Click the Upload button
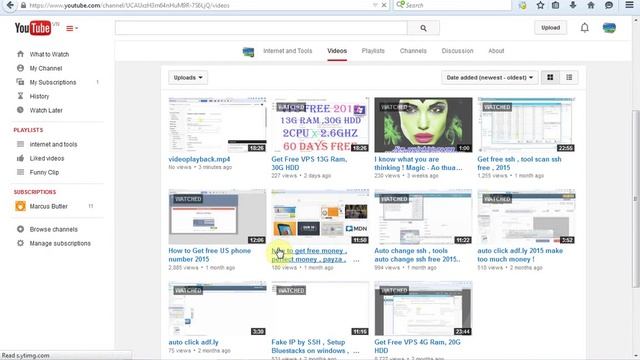The height and width of the screenshot is (360, 640). 550,28
